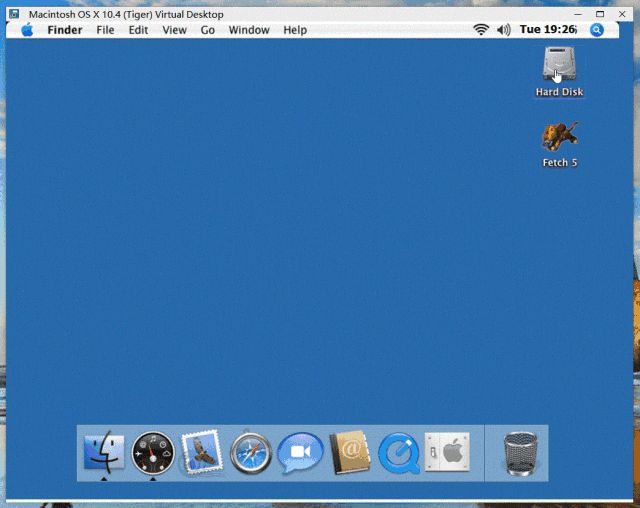640x508 pixels.
Task: Open the Mail app in Dock
Action: click(202, 452)
